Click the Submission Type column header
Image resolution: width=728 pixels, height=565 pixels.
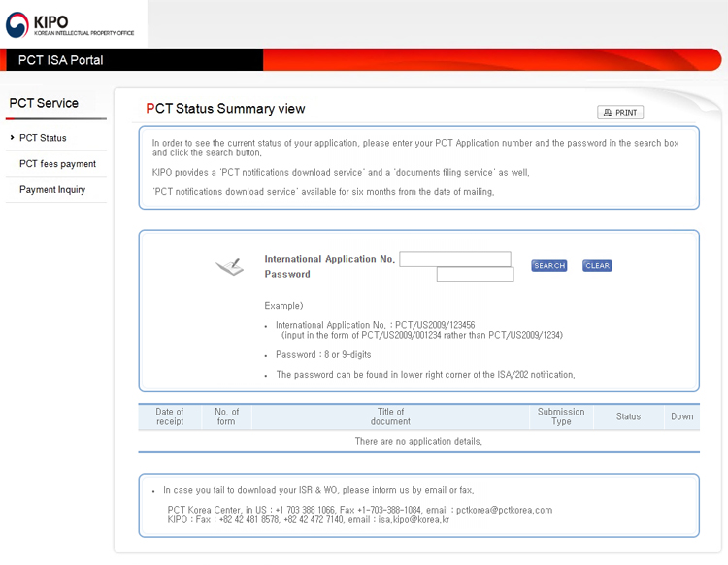(561, 416)
